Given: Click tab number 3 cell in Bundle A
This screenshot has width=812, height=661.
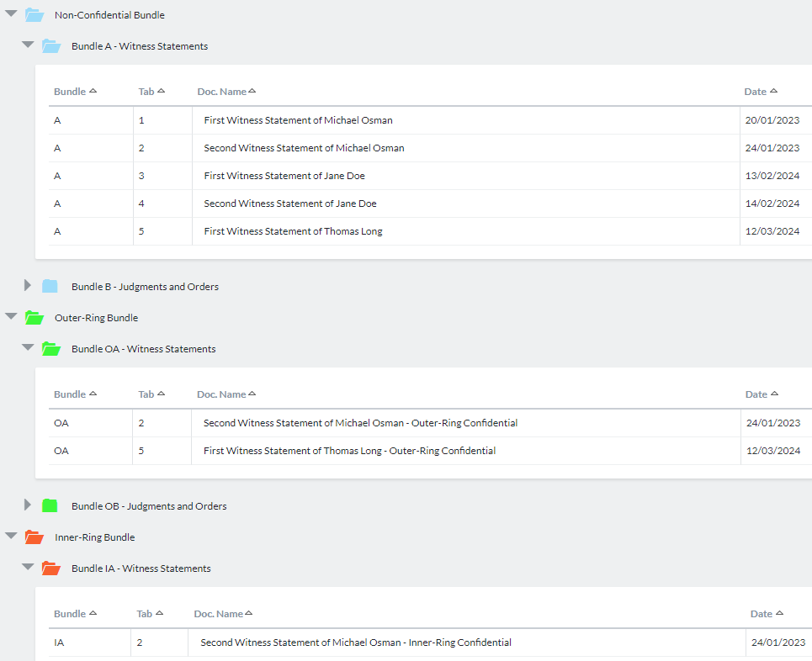Looking at the screenshot, I should click(162, 176).
